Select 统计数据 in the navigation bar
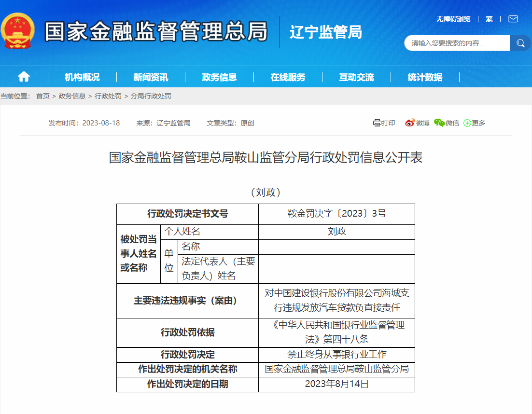The height and width of the screenshot is (414, 532). tap(425, 77)
